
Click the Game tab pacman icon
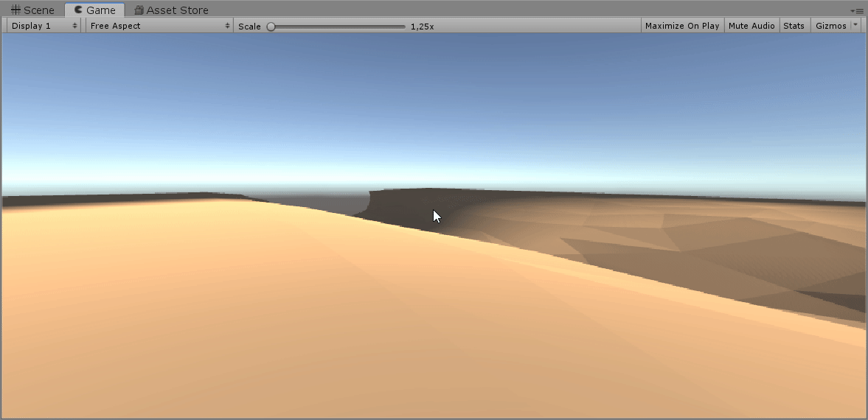point(78,10)
